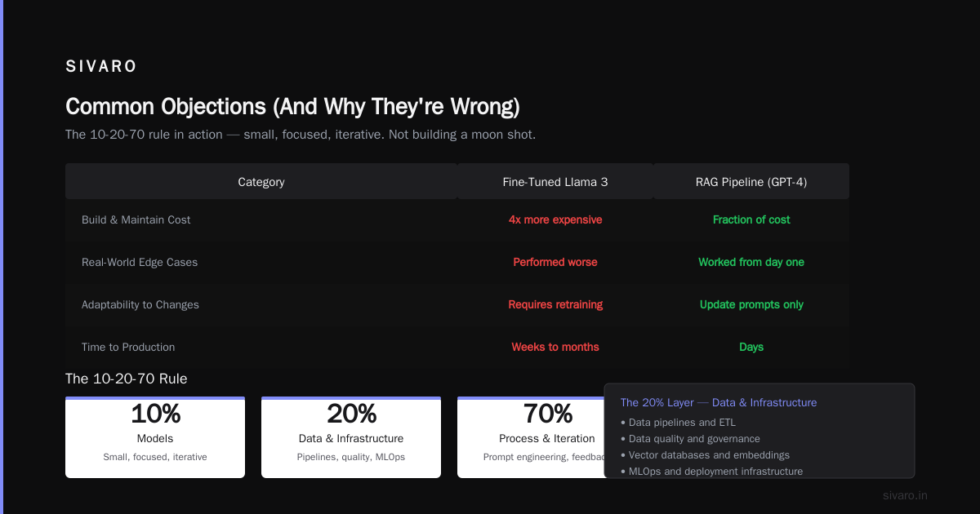Click The 20% Layer tooltip title
This screenshot has height=514, width=980.
tap(719, 402)
